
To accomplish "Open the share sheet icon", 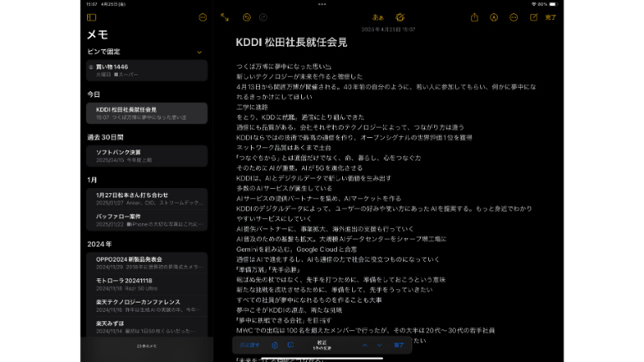I will pos(474,18).
